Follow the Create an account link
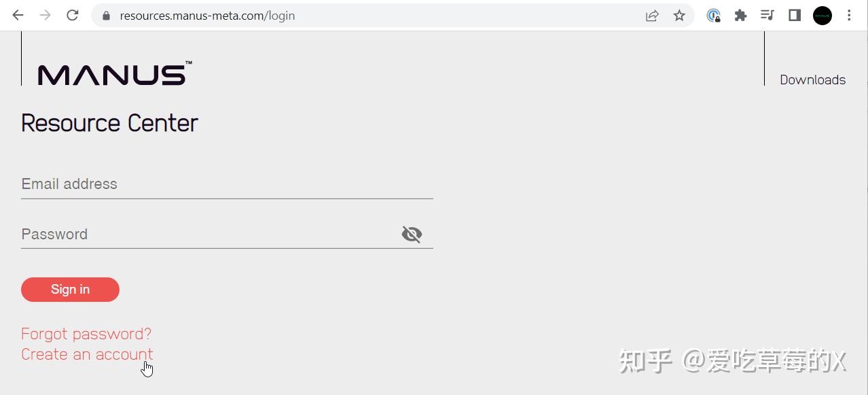Viewport: 868px width, 395px height. coord(87,354)
